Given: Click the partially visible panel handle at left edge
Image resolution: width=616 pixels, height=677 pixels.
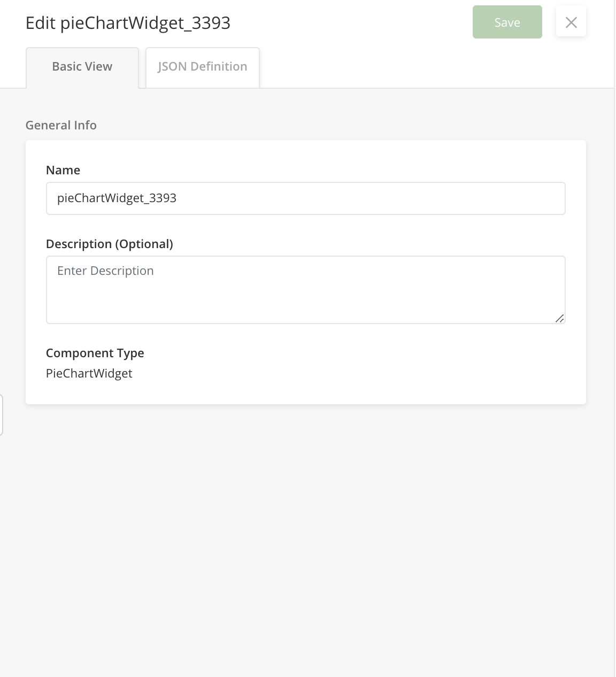Looking at the screenshot, I should click(2, 415).
